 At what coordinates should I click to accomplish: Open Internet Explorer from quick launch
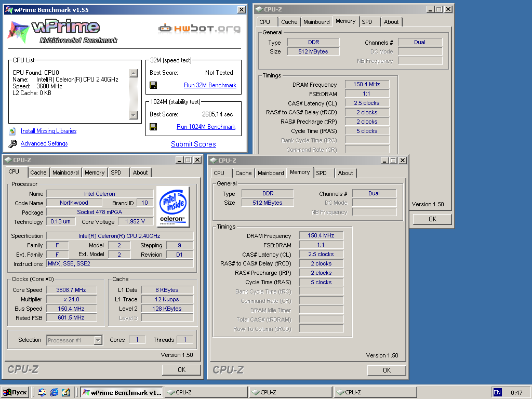(x=54, y=392)
